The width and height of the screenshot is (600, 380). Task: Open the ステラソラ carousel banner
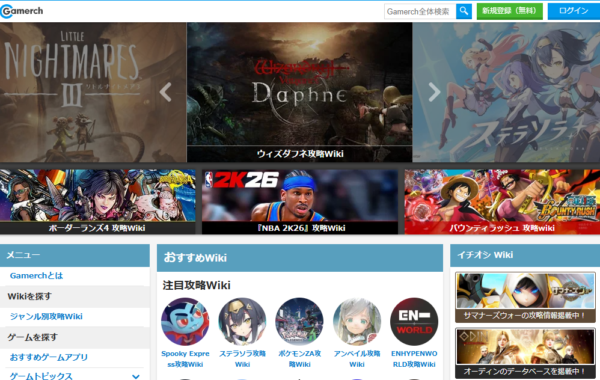tap(506, 92)
